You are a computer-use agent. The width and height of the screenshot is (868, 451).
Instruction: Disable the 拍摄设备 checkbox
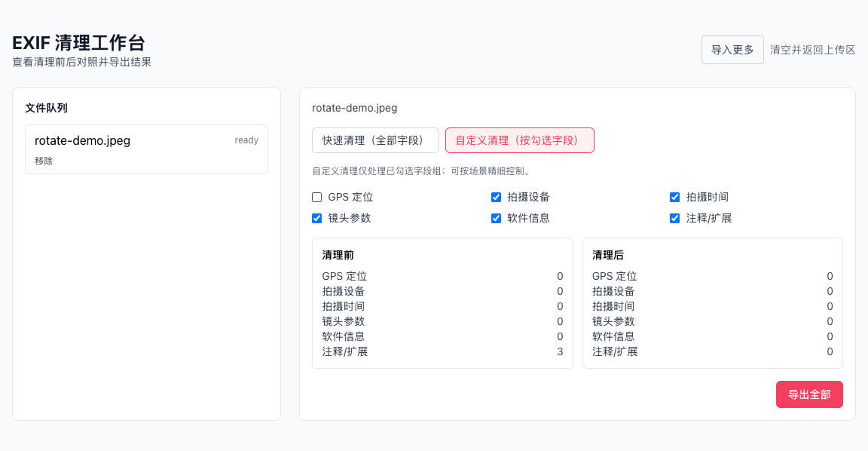pyautogui.click(x=496, y=197)
